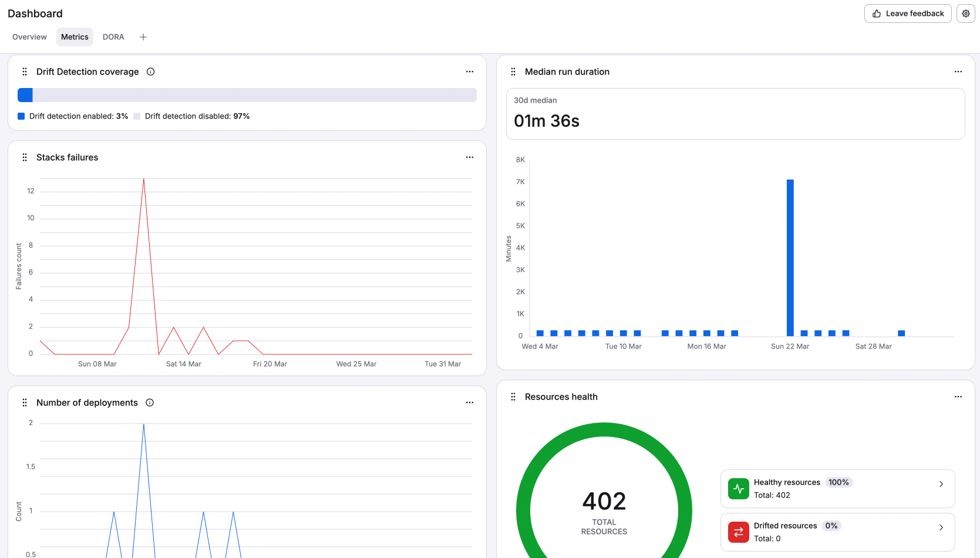This screenshot has width=980, height=558.
Task: Click the Leave feedback button
Action: (907, 13)
